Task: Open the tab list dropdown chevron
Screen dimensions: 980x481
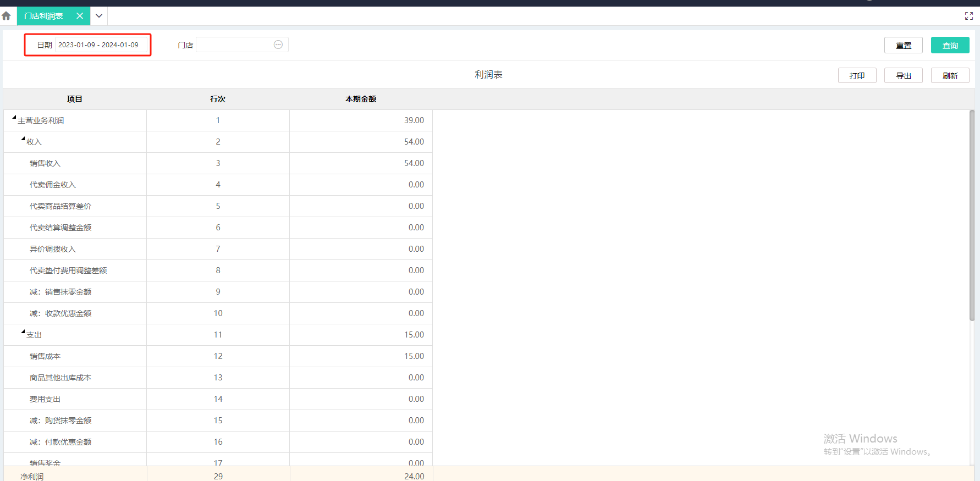Action: (x=99, y=16)
